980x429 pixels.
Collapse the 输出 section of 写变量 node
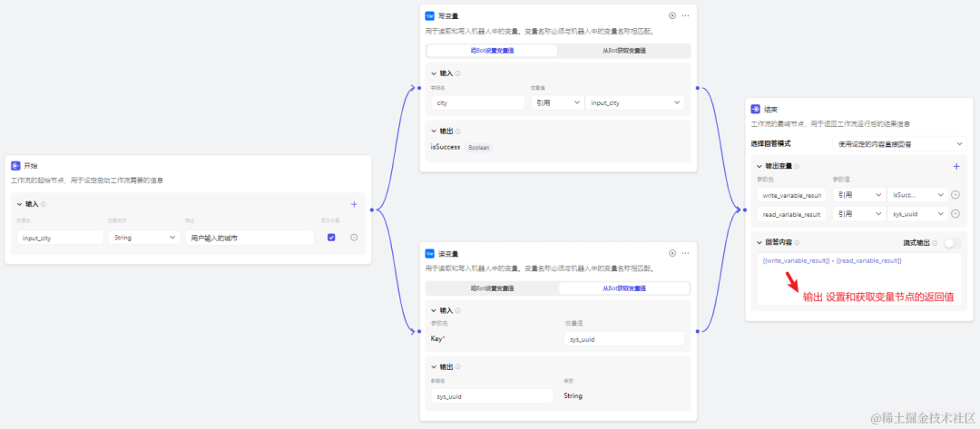(434, 132)
